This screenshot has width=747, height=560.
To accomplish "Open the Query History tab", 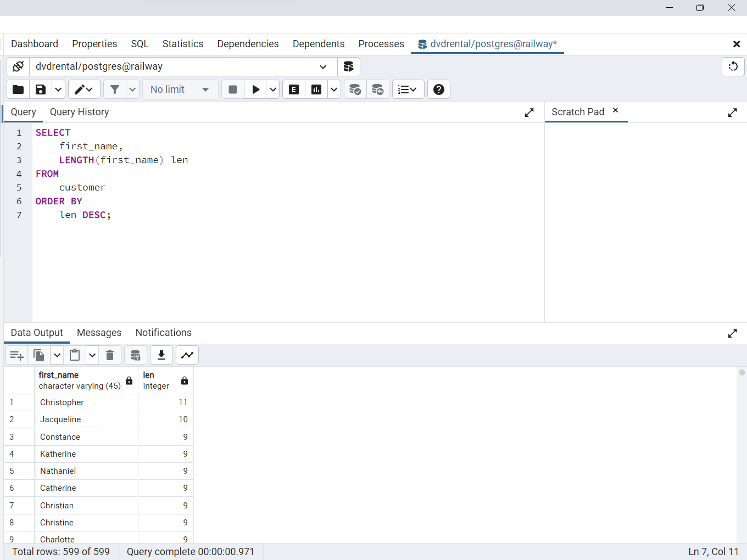I will pos(80,112).
